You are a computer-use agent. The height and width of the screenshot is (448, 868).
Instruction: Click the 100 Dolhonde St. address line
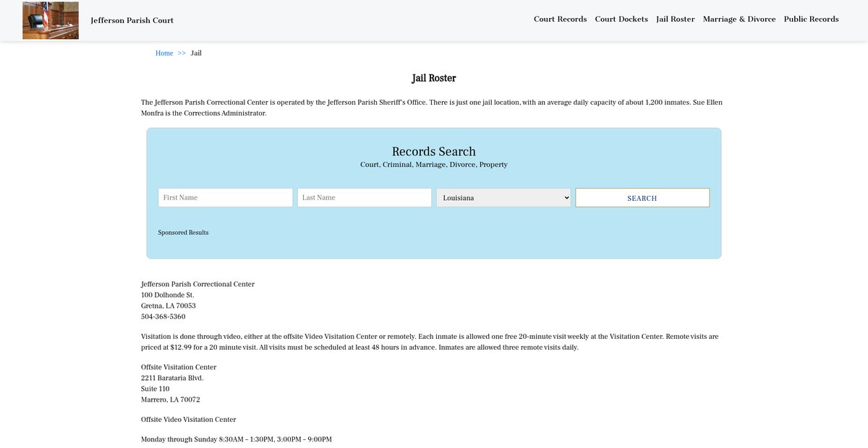click(167, 295)
